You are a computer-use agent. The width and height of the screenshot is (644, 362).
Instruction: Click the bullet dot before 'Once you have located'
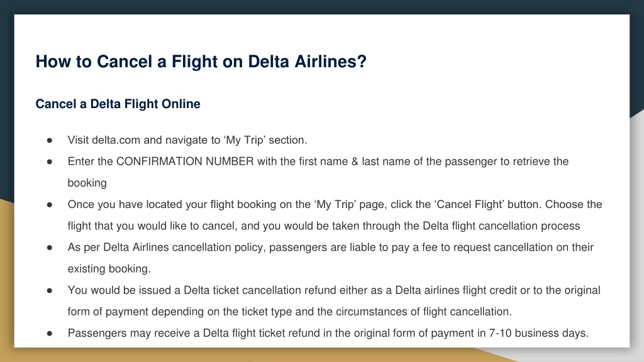pos(50,204)
